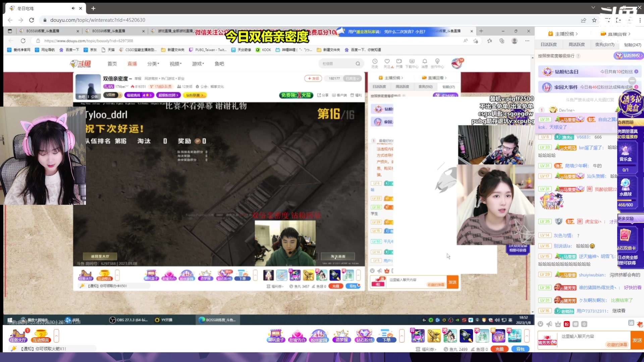
Task: Switch to the 钻粉(247) tab
Action: pos(632,45)
